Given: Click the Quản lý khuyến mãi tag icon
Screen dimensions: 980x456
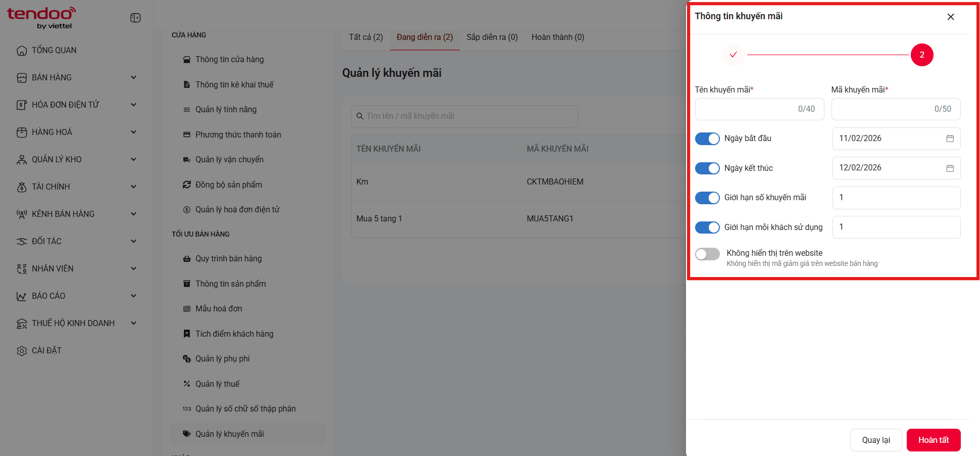Looking at the screenshot, I should [x=186, y=434].
